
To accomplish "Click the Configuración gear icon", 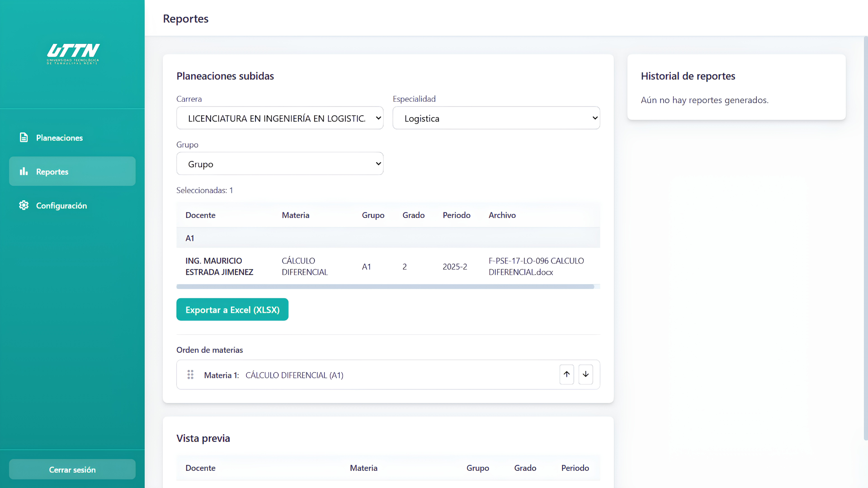I will coord(24,205).
